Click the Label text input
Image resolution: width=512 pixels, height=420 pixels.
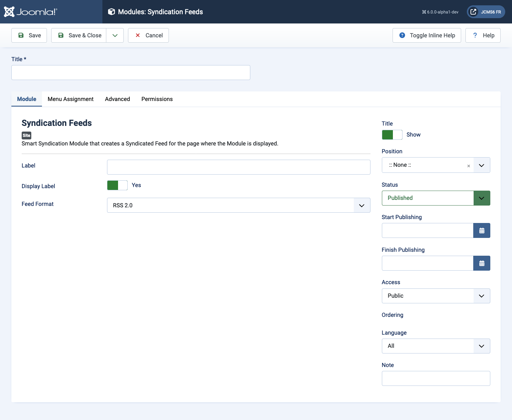[239, 167]
